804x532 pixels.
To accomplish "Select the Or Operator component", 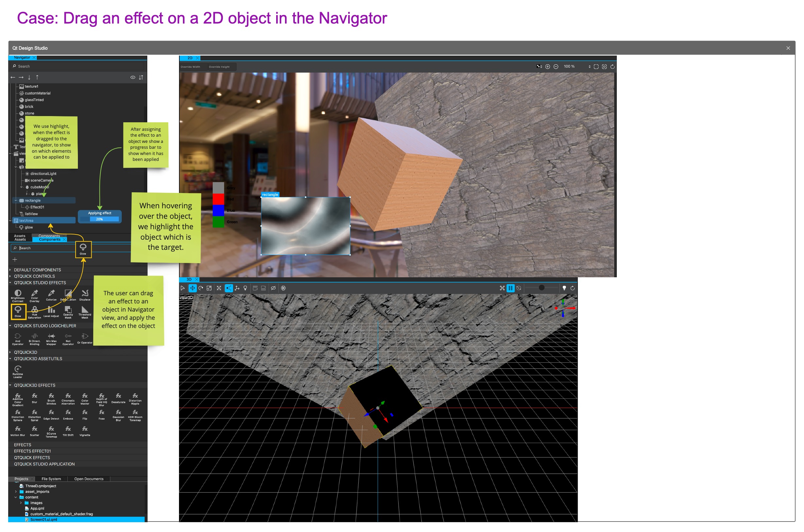I will point(85,339).
